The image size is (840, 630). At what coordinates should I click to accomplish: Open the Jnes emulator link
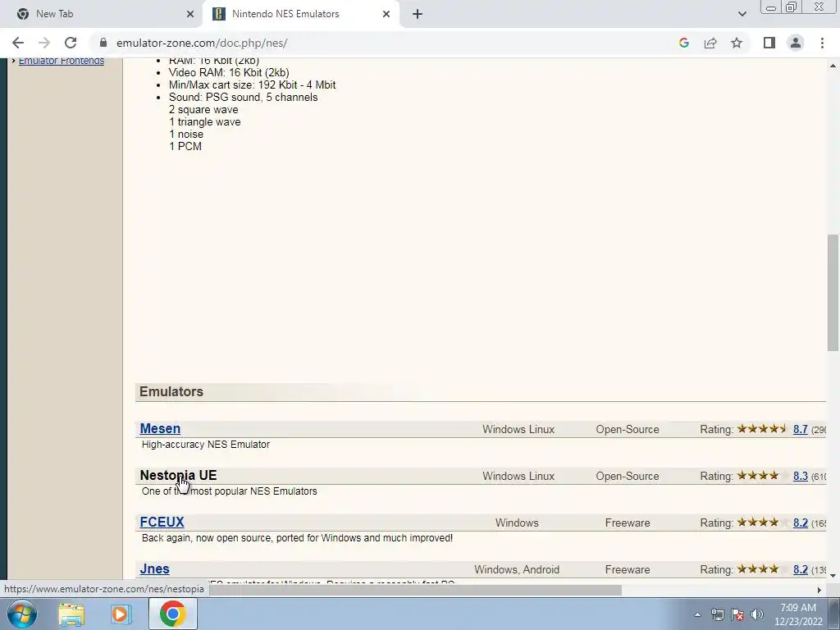click(x=154, y=568)
